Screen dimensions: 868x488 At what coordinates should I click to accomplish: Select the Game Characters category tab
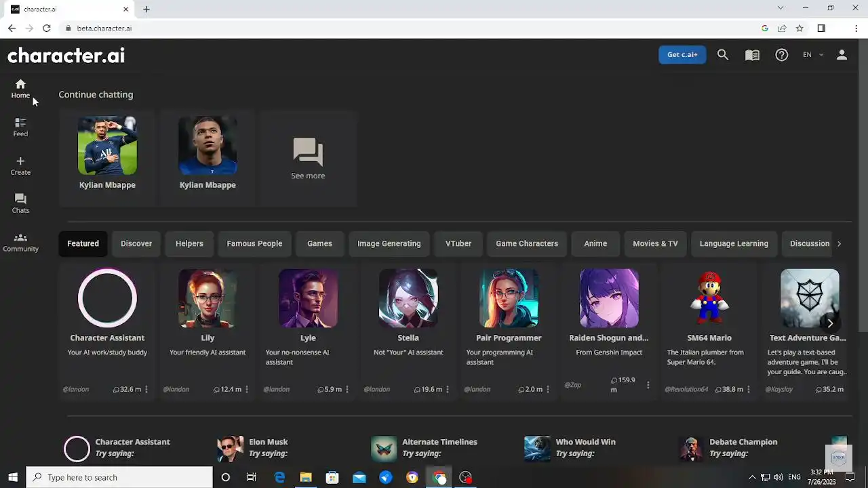(527, 243)
